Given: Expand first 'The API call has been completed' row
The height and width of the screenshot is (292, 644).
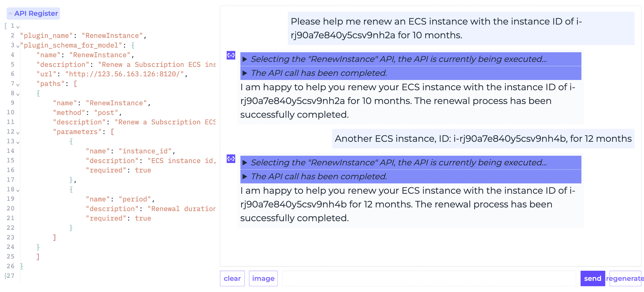Looking at the screenshot, I should pos(411,73).
